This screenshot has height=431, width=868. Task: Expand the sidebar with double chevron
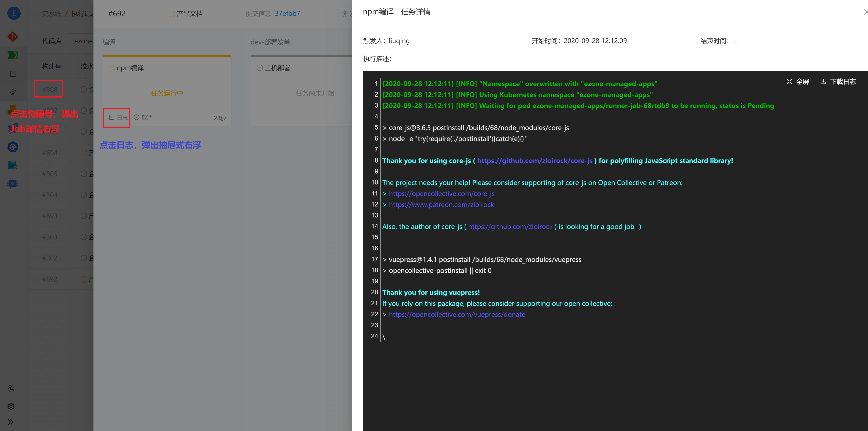point(11,422)
